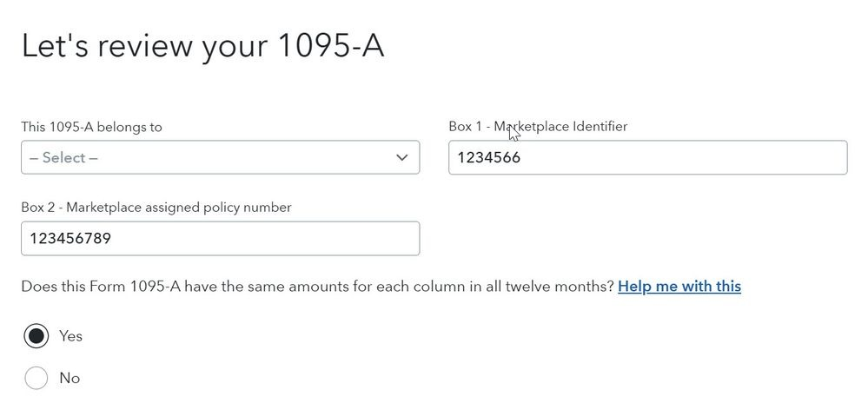Click the "No" option label
This screenshot has width=868, height=403.
coord(70,379)
